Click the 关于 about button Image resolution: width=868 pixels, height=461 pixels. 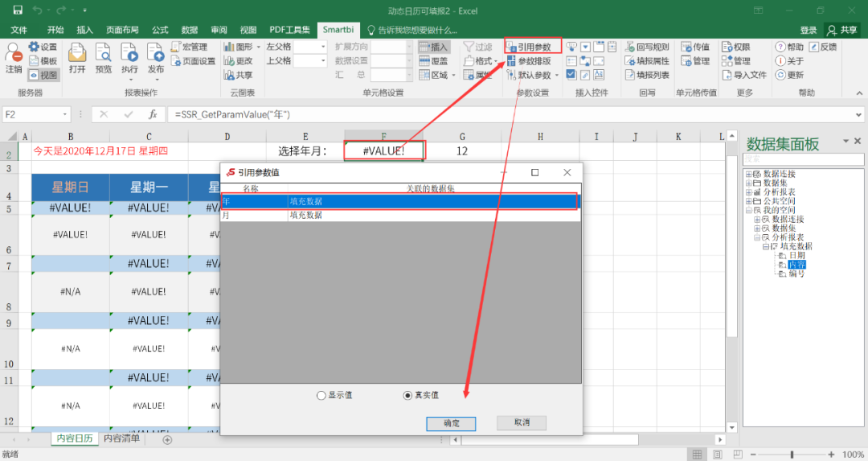tap(789, 61)
